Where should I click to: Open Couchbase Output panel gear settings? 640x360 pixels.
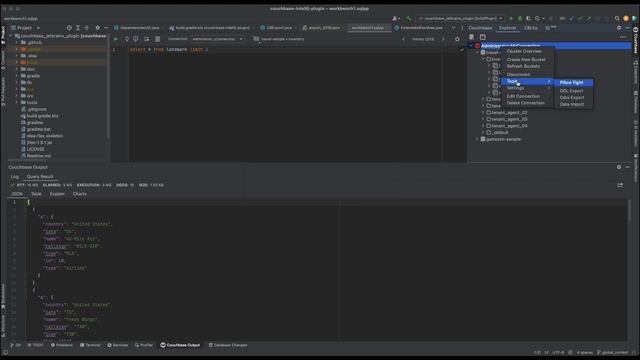pos(619,167)
